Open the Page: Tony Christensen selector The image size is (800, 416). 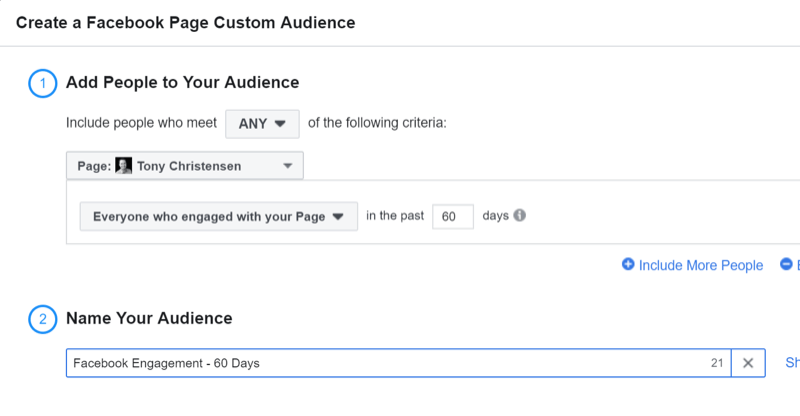(185, 165)
